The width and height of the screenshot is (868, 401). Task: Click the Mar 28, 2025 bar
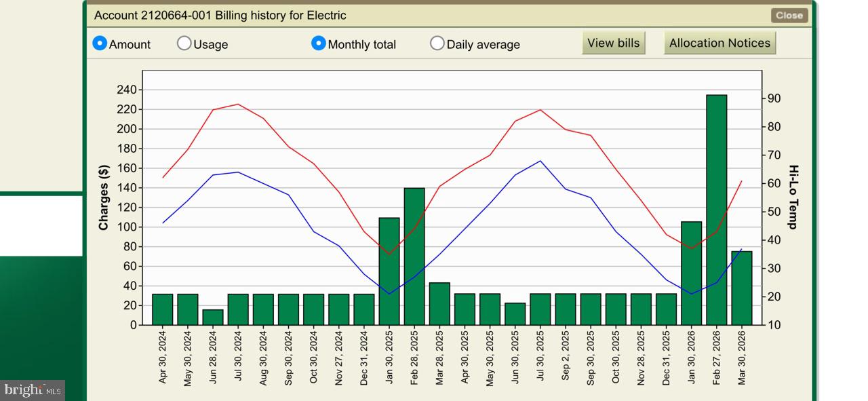point(439,304)
